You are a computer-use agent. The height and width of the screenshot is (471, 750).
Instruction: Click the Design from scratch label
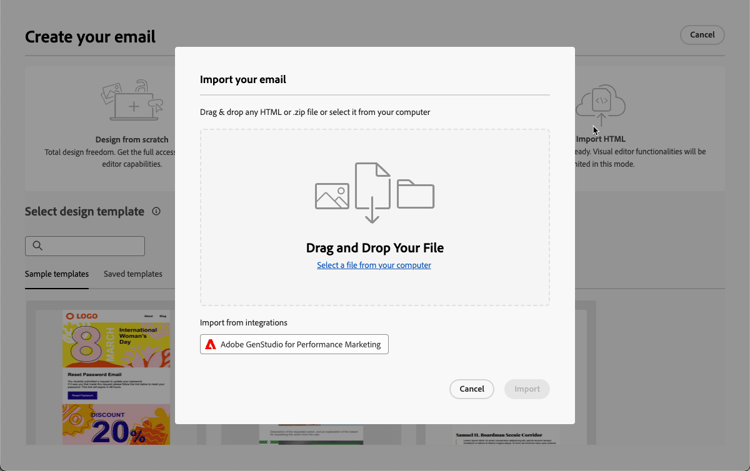click(x=132, y=140)
